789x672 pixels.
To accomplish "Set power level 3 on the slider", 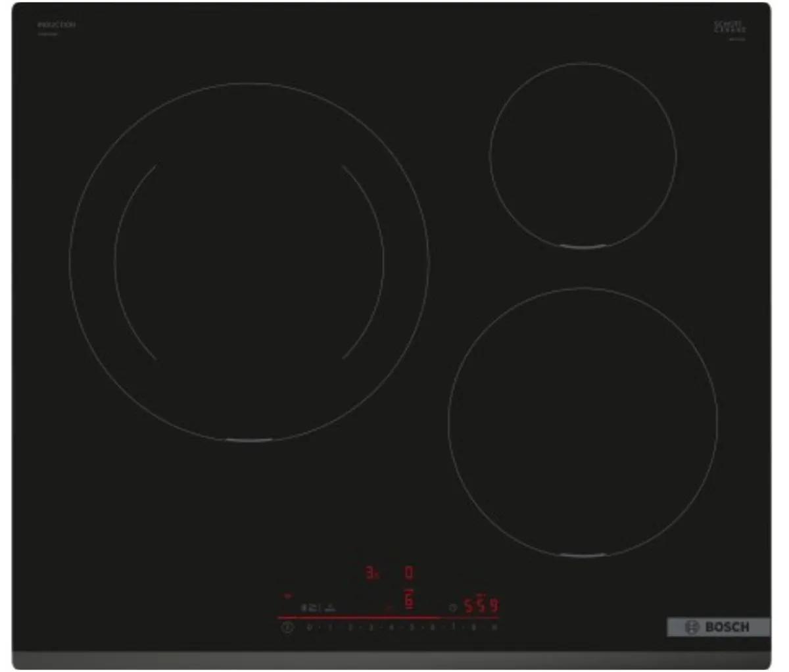I will pos(370,628).
